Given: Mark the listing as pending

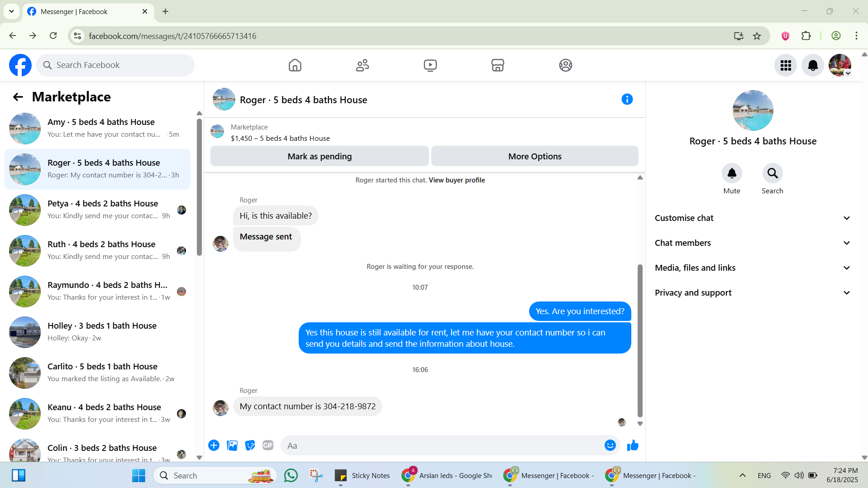Looking at the screenshot, I should [x=320, y=156].
